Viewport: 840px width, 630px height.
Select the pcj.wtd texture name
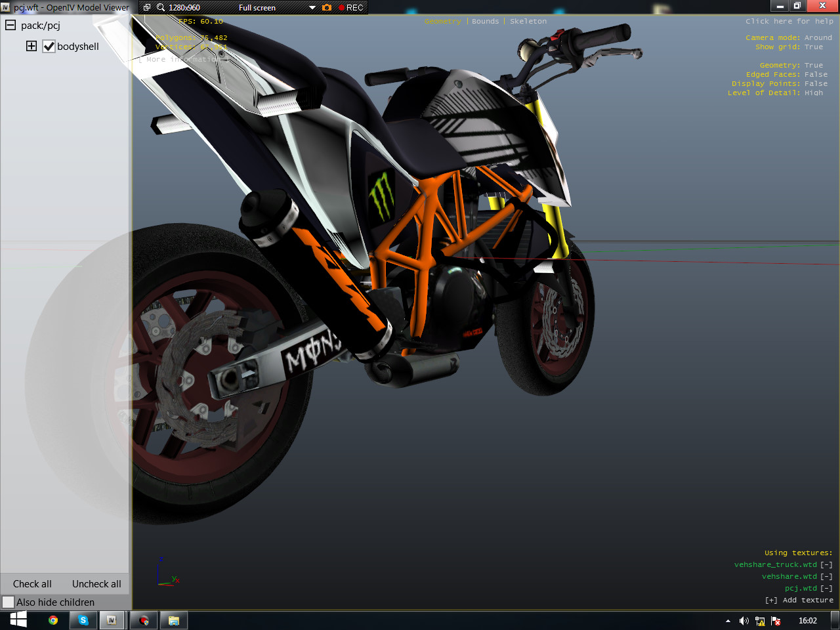point(801,588)
